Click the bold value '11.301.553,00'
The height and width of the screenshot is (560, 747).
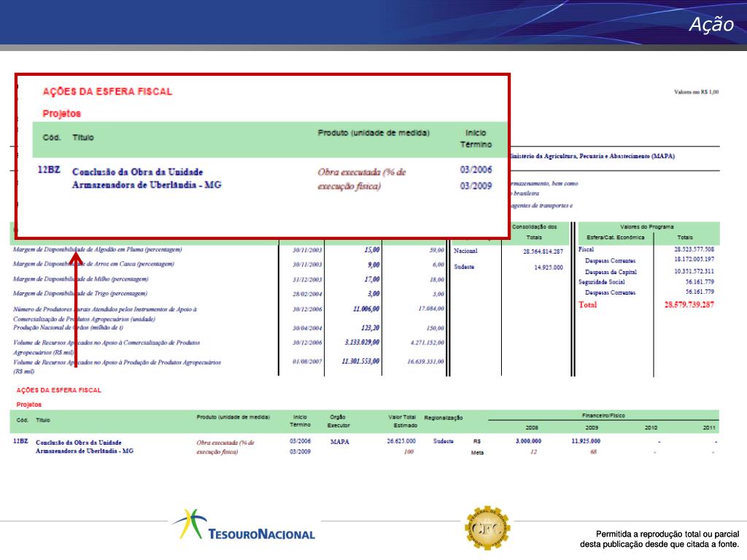coord(360,361)
